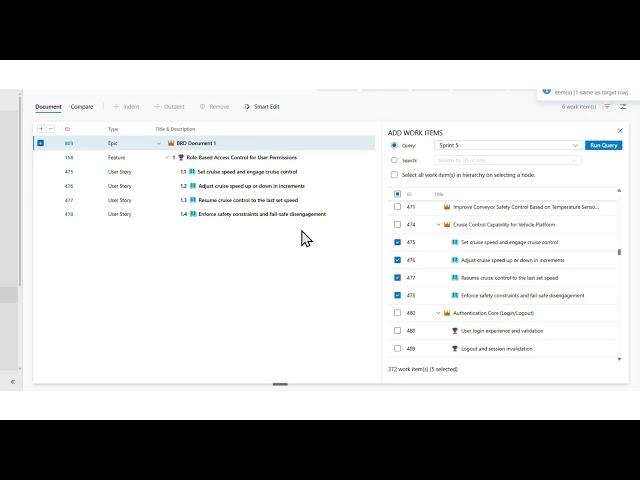
Task: Click trophy icon of User login experience item
Action: point(455,331)
